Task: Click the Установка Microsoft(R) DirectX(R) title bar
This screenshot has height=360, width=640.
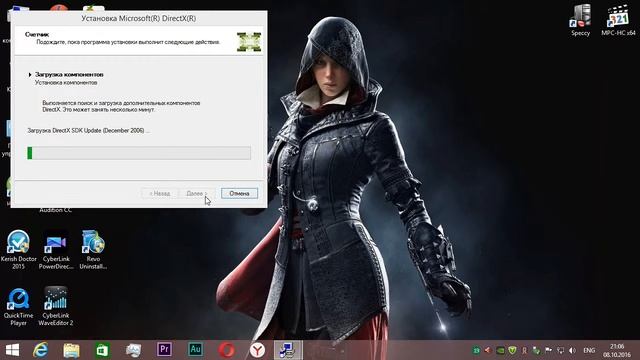Action: pyautogui.click(x=139, y=19)
